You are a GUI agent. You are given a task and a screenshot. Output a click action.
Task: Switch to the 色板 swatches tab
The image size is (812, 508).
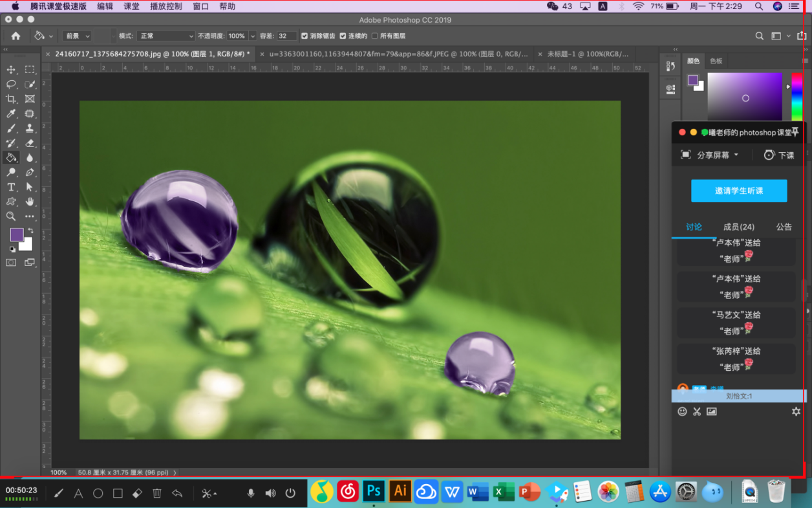tap(716, 61)
